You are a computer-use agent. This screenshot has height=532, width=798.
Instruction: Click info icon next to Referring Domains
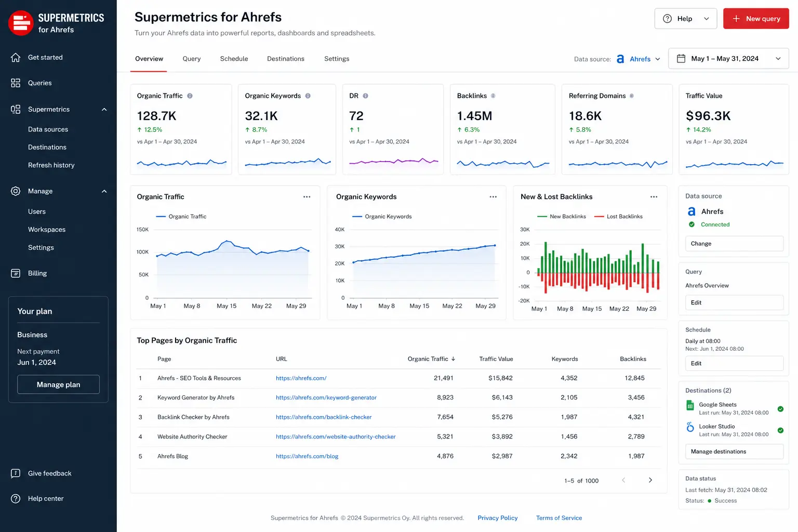[632, 96]
